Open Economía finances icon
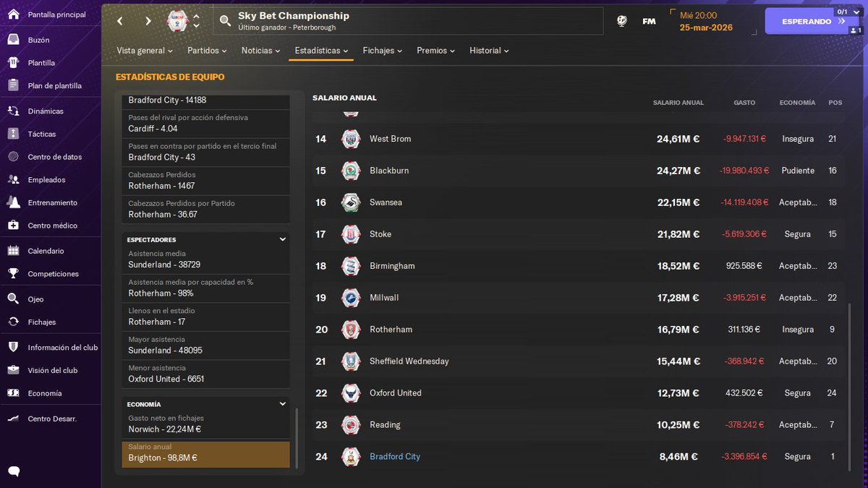Screen dimensions: 868x488 coord(13,393)
